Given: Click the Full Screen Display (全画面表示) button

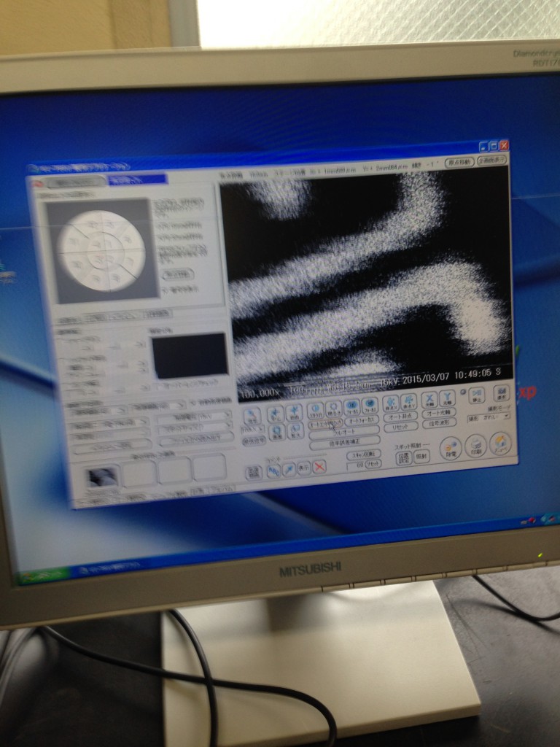Looking at the screenshot, I should coord(492,160).
